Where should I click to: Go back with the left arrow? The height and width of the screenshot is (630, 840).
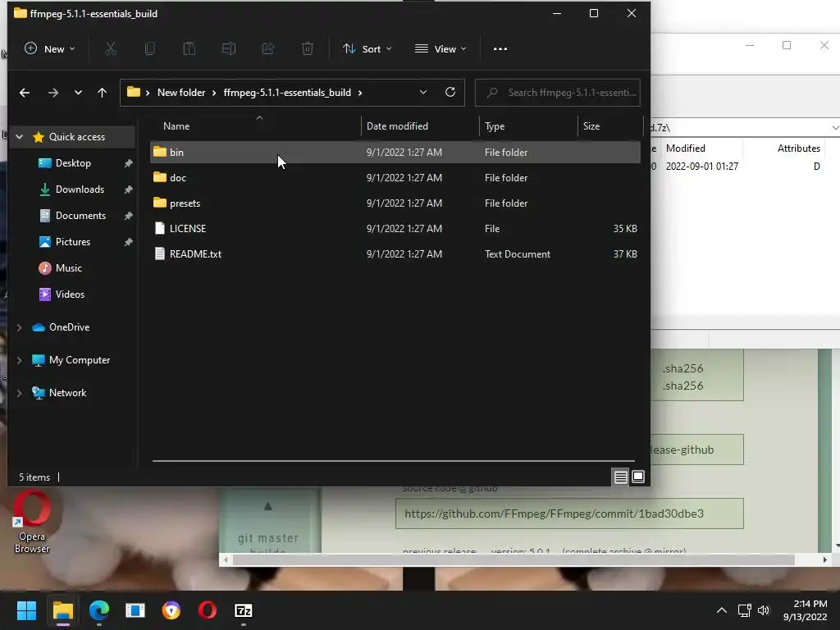pyautogui.click(x=25, y=93)
